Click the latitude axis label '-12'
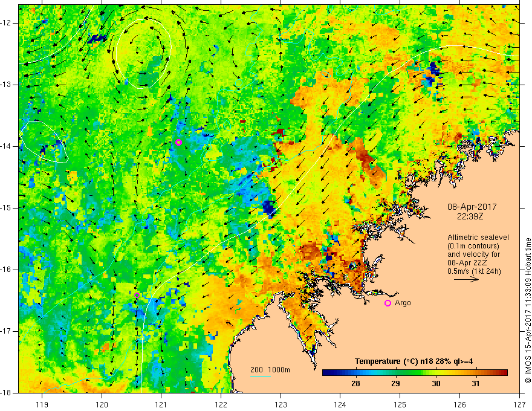The height and width of the screenshot is (411, 532). pos(6,23)
